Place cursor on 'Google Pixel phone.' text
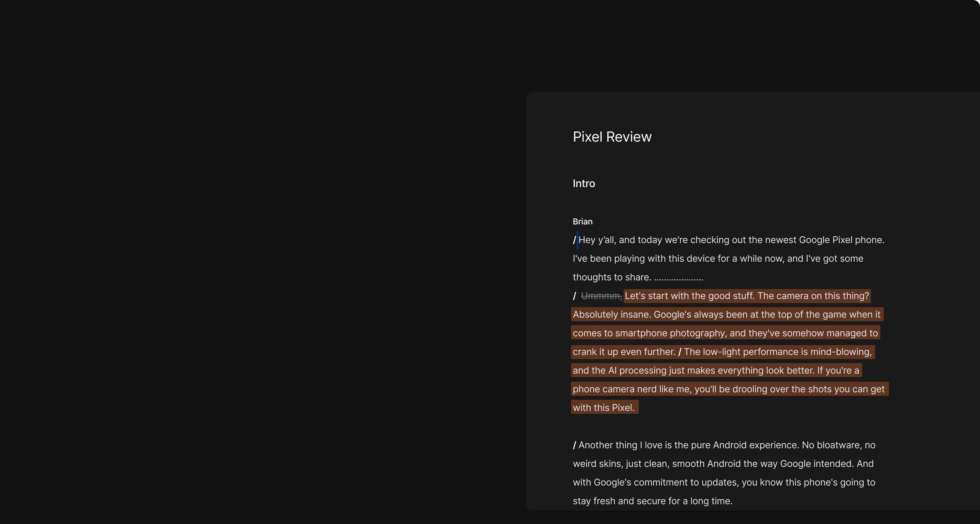980x524 pixels. pos(841,240)
